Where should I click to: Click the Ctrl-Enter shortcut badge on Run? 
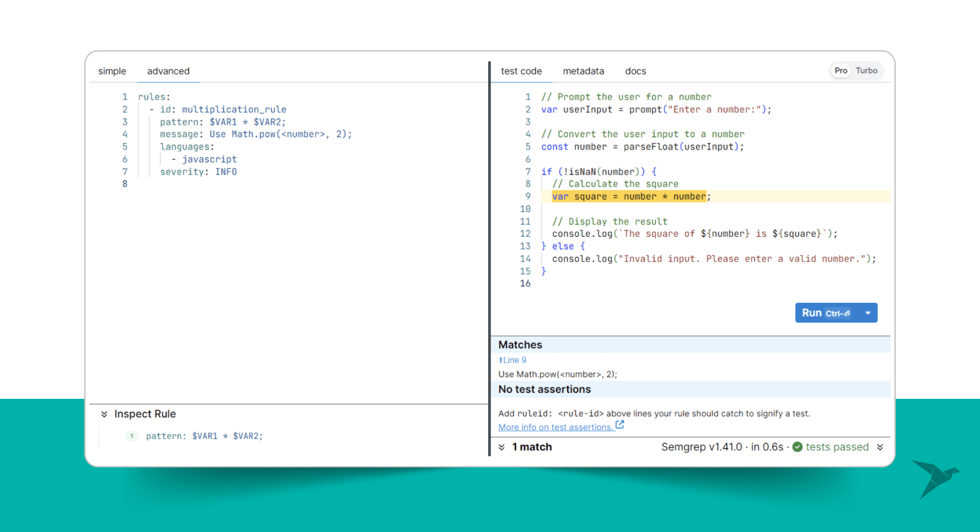(838, 313)
